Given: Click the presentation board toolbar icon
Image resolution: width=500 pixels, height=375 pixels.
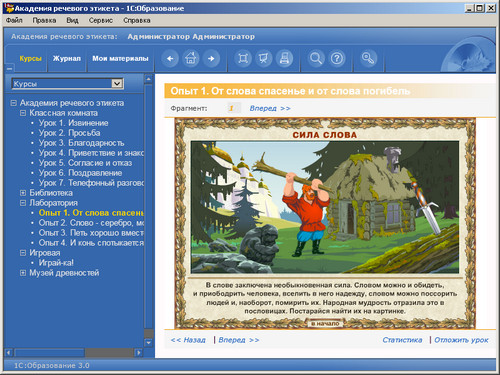Looking at the screenshot, I should pos(264,59).
